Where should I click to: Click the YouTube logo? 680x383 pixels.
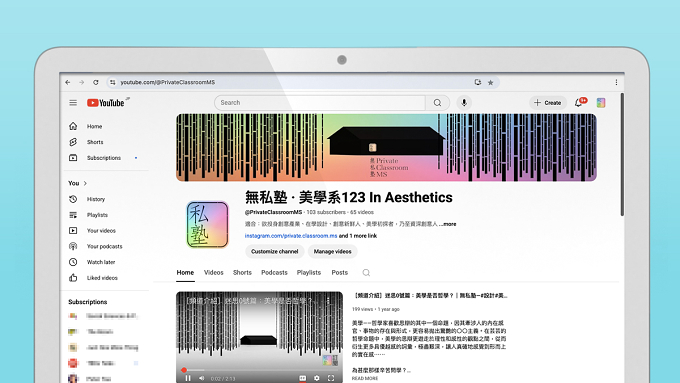tap(106, 103)
